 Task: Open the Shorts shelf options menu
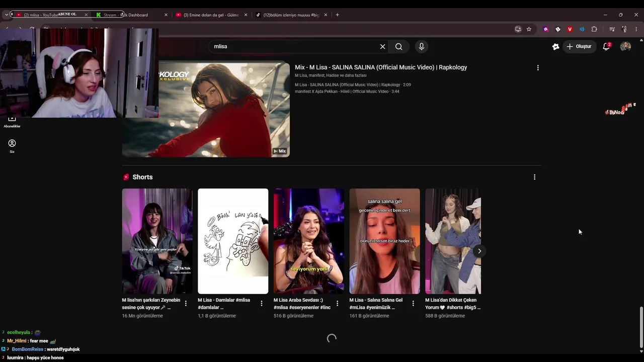534,177
